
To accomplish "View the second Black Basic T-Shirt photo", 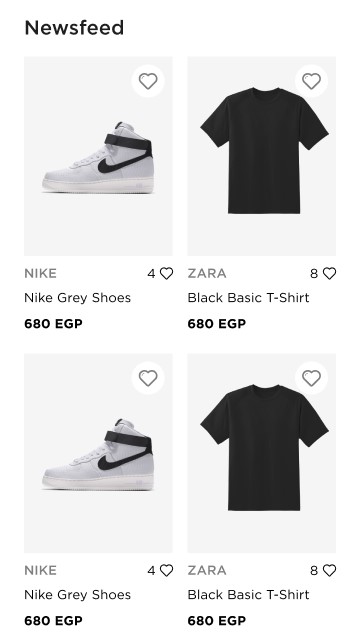I will point(262,453).
